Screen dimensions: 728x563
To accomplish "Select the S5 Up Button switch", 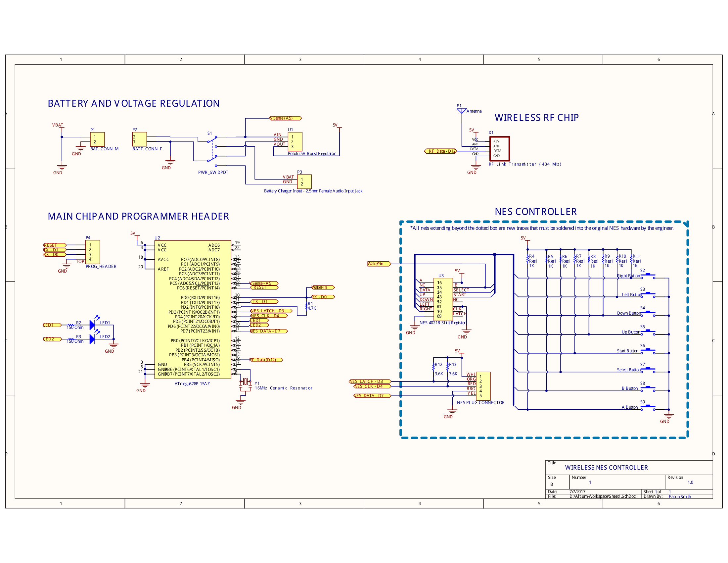I will (648, 332).
